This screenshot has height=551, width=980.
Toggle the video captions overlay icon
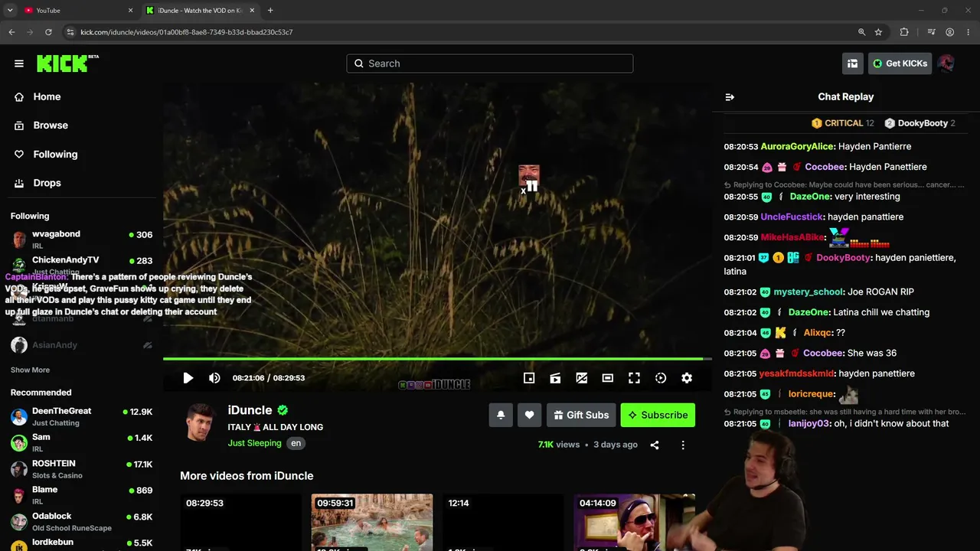coord(582,378)
